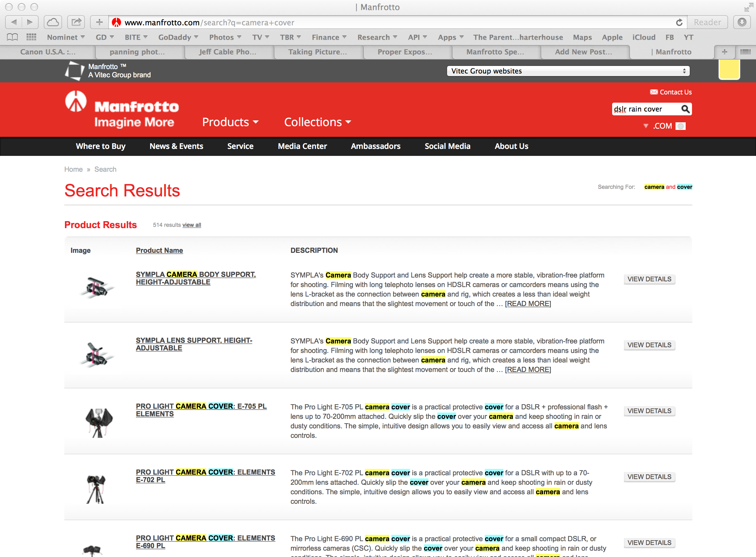Open the Vitec Group websites dropdown
The height and width of the screenshot is (557, 756).
click(568, 71)
